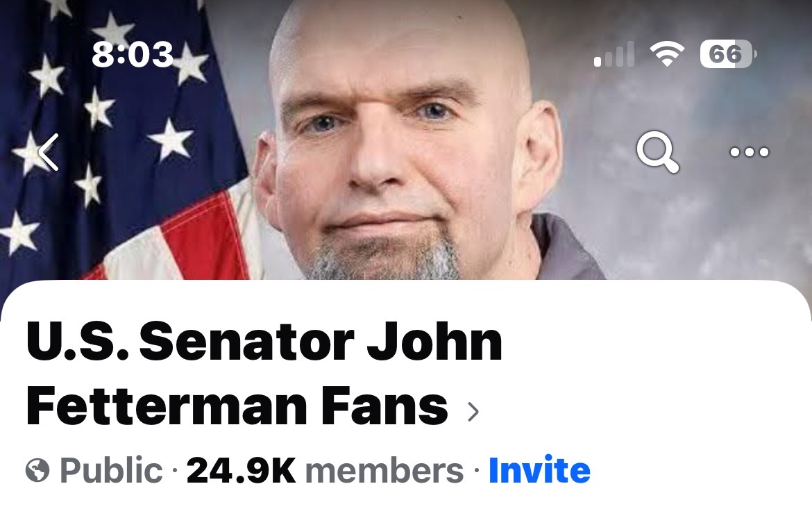The width and height of the screenshot is (812, 509).
Task: Tap the blue Invite link
Action: coord(539,469)
